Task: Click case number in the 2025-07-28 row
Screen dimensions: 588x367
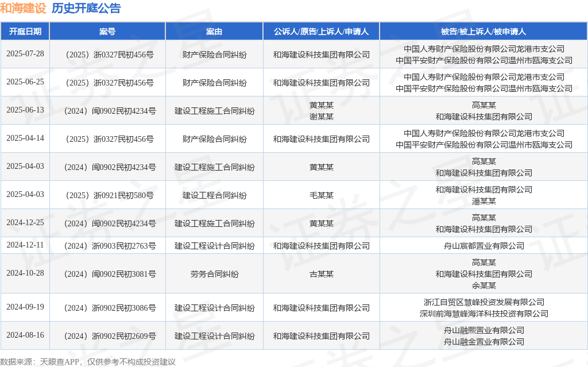Action: (109, 55)
